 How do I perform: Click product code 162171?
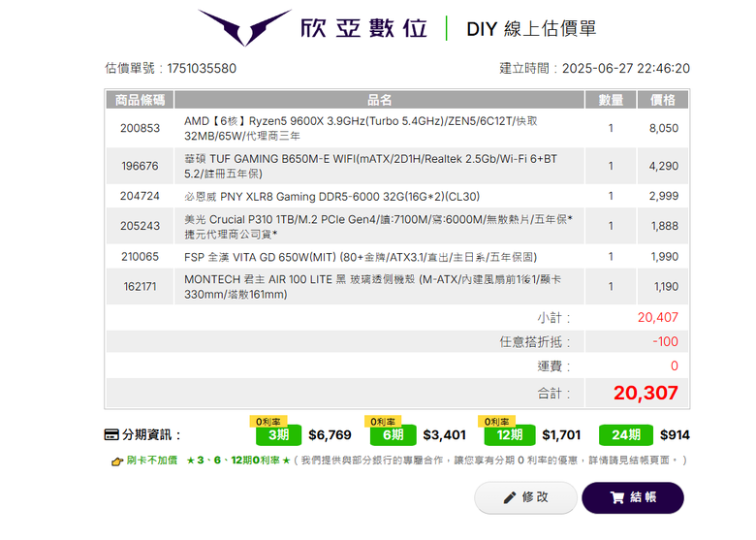tap(140, 286)
